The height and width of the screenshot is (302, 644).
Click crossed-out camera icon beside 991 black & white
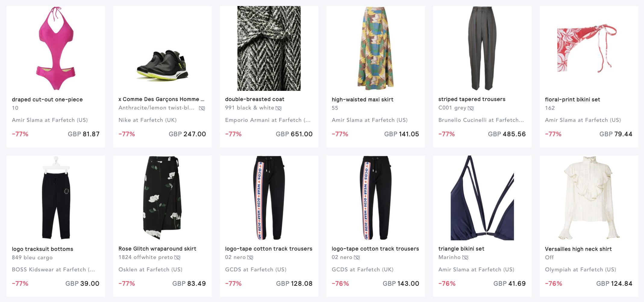279,108
